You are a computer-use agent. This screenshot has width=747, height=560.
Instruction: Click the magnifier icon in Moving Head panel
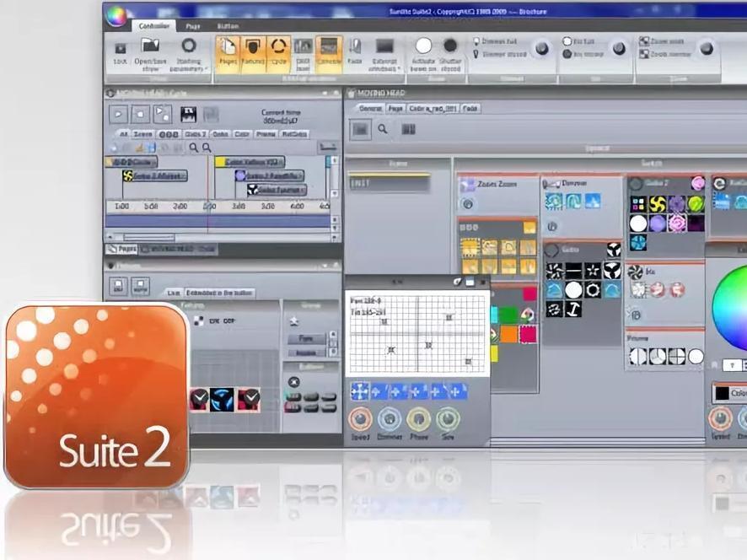tap(383, 129)
